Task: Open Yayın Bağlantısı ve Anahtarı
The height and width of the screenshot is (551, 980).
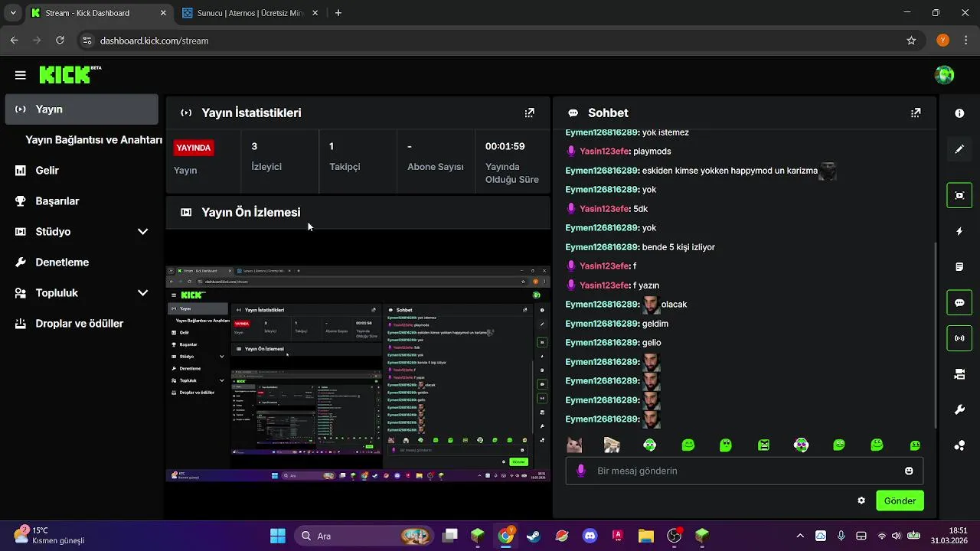Action: click(x=93, y=140)
